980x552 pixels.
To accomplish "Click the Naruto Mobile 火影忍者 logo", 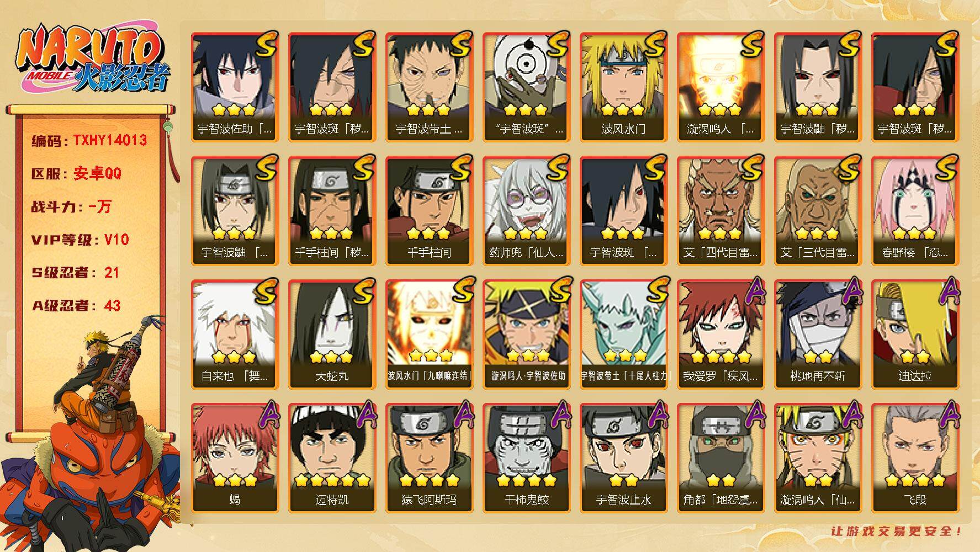I will click(x=91, y=59).
